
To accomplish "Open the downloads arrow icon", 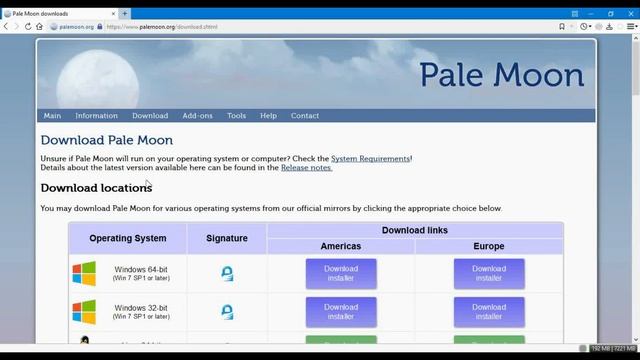I will (609, 27).
